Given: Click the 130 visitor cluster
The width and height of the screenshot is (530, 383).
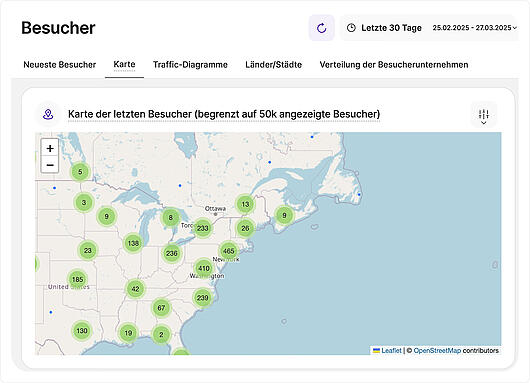Looking at the screenshot, I should point(82,331).
